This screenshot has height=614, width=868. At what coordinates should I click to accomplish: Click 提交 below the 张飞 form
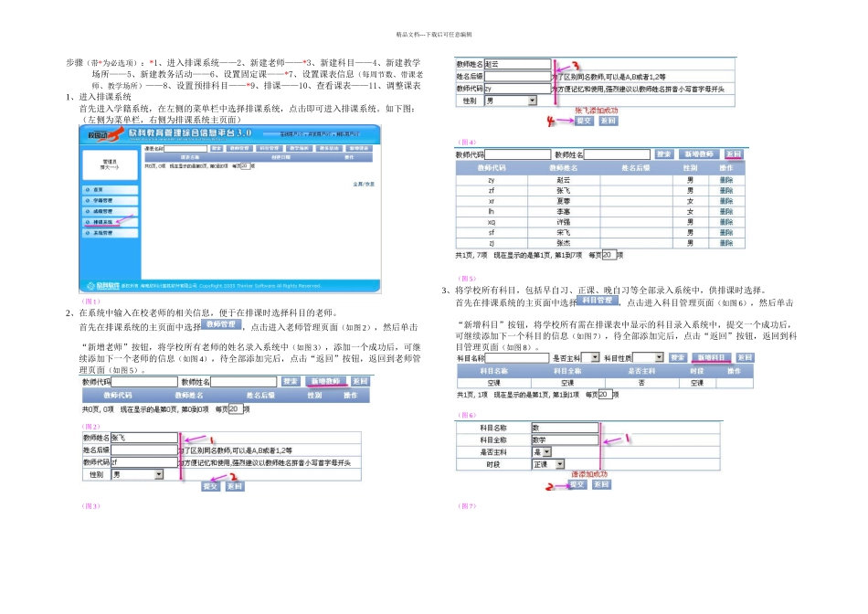coord(210,486)
